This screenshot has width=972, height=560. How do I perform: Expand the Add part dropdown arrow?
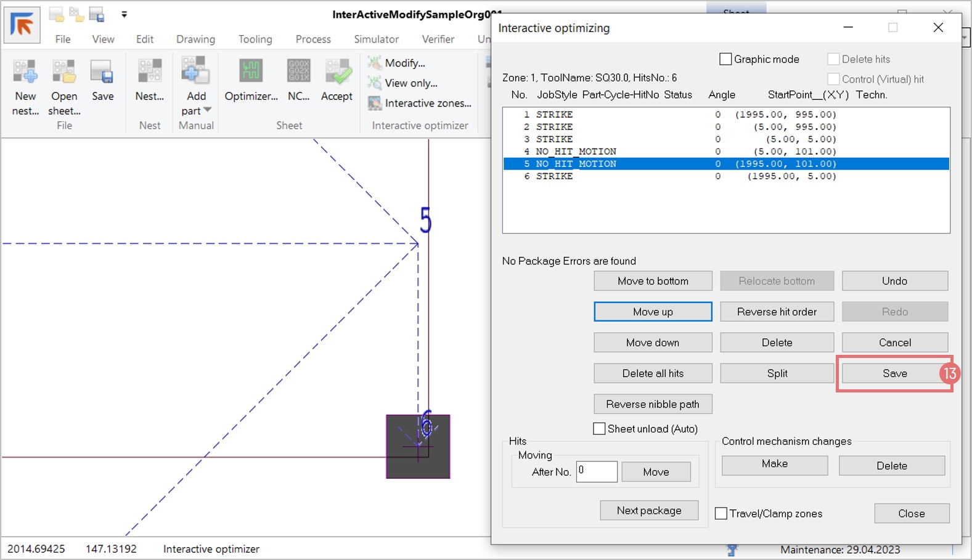coord(208,110)
